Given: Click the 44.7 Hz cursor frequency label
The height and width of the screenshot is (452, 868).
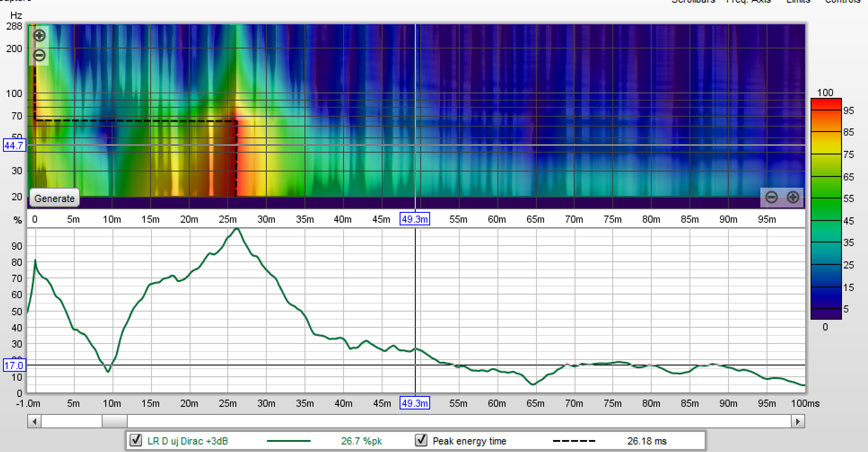Looking at the screenshot, I should [x=14, y=146].
